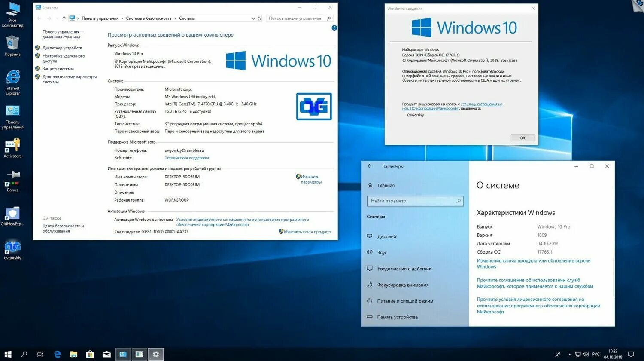
Task: Open the clock and date in taskbar
Action: tap(613, 354)
